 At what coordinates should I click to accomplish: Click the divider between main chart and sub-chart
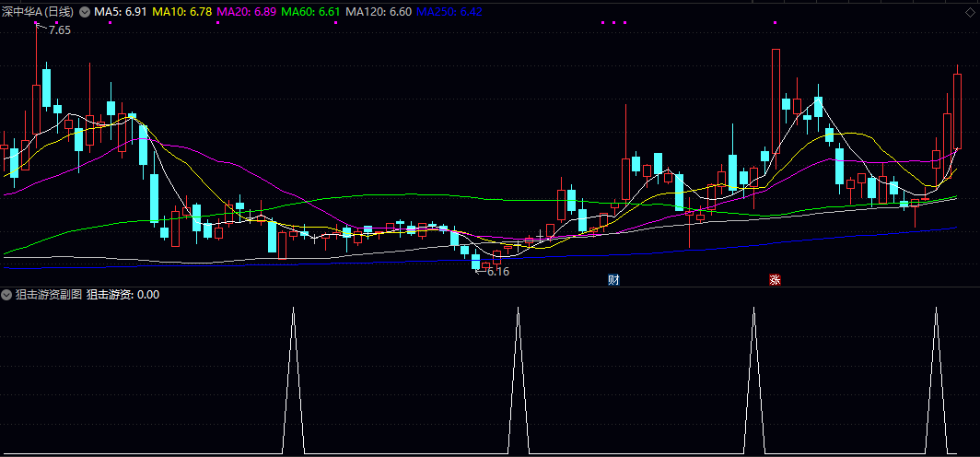[x=490, y=287]
